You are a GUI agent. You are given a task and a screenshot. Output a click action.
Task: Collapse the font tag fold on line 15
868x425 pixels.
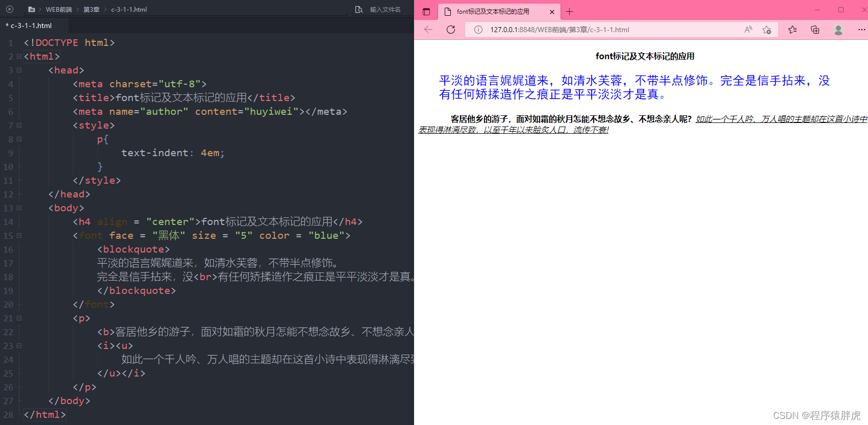click(19, 236)
